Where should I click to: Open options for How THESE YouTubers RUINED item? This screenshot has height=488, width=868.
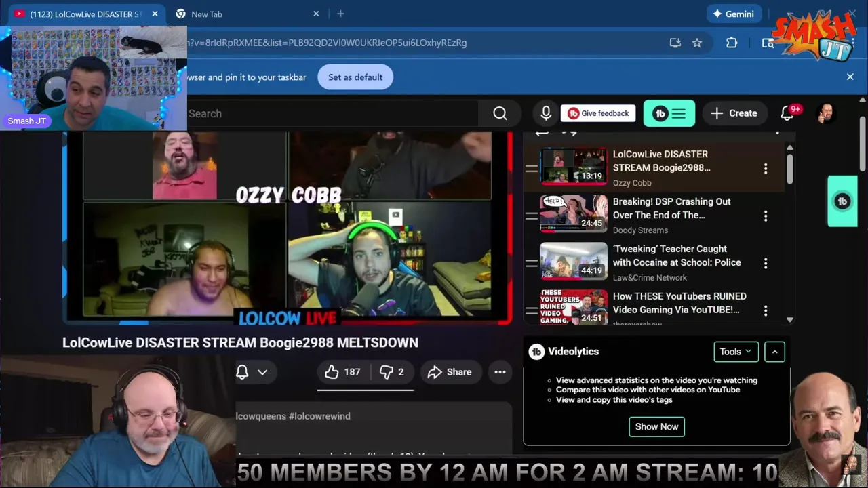(766, 310)
